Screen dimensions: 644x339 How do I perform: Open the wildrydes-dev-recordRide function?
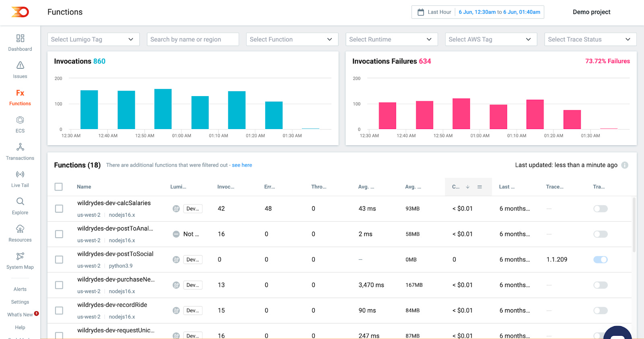(x=112, y=305)
